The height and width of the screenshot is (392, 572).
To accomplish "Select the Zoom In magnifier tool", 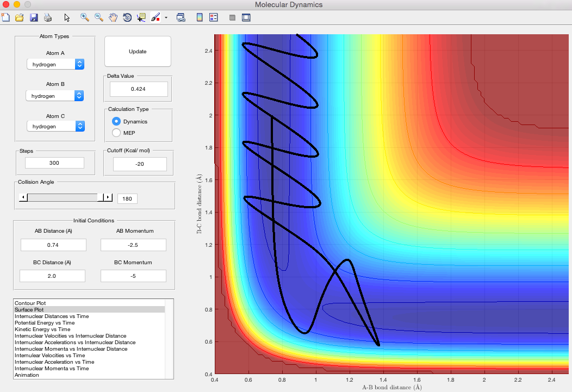I will tap(85, 17).
